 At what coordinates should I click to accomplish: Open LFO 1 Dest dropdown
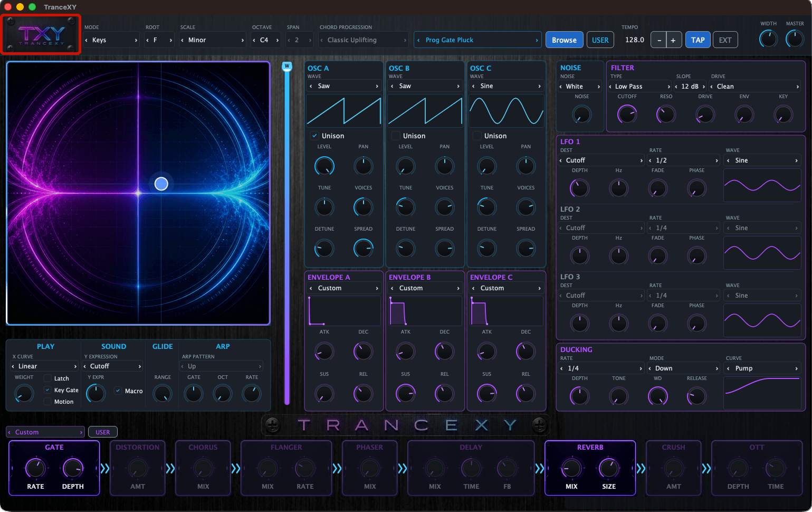coord(601,160)
